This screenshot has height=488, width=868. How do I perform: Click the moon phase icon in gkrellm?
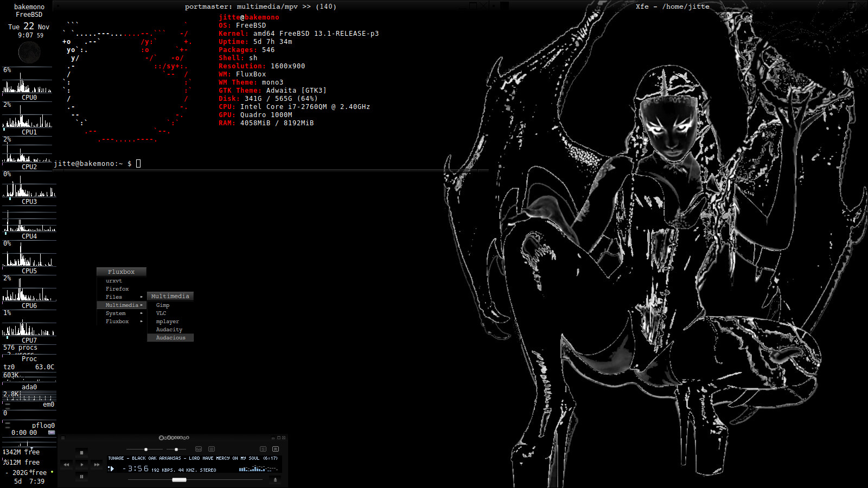coord(29,53)
